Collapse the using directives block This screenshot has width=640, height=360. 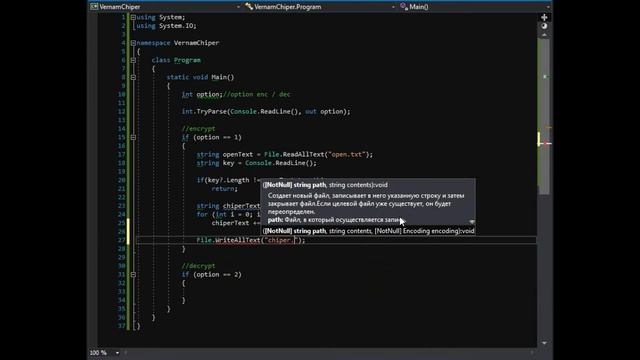[133, 17]
